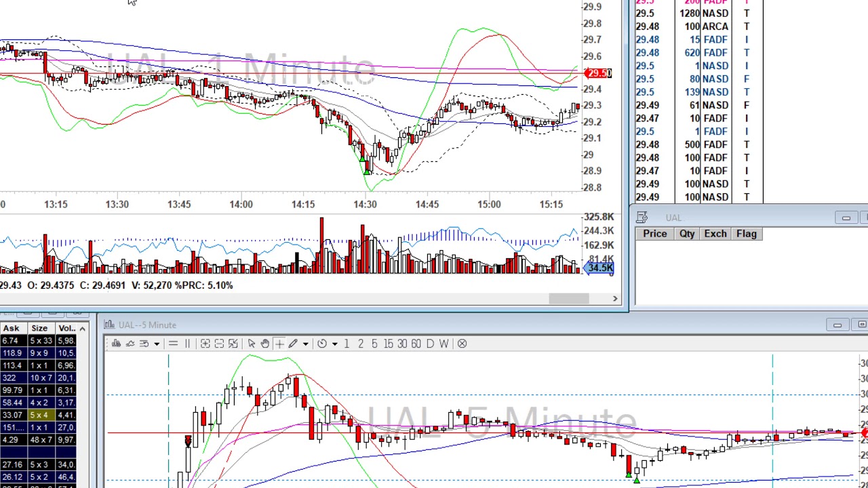Viewport: 868px width, 488px height.
Task: Sort by Qty column header
Action: pos(687,234)
